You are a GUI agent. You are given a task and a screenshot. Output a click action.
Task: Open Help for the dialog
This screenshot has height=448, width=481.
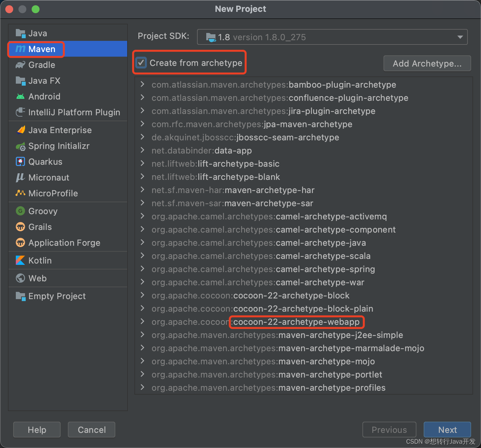[x=37, y=430]
